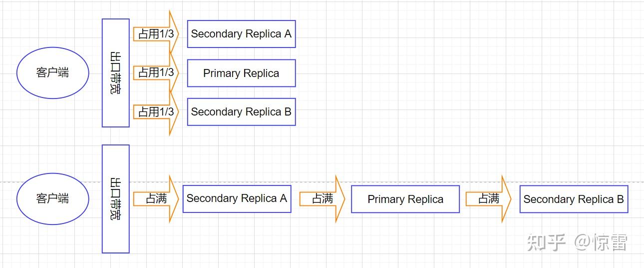Screen dimensions: 644x268
Task: Select the bottom-row Secondary Replica A box
Action: [237, 198]
